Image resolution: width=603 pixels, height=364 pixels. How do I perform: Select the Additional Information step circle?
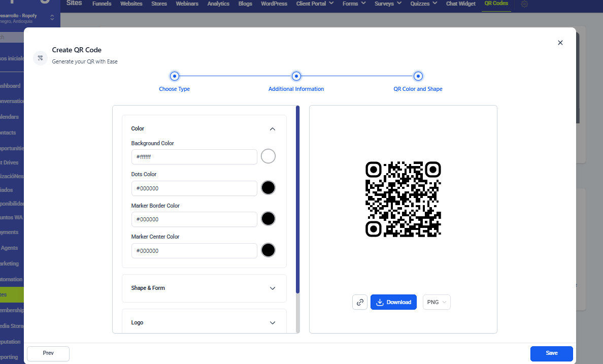296,76
